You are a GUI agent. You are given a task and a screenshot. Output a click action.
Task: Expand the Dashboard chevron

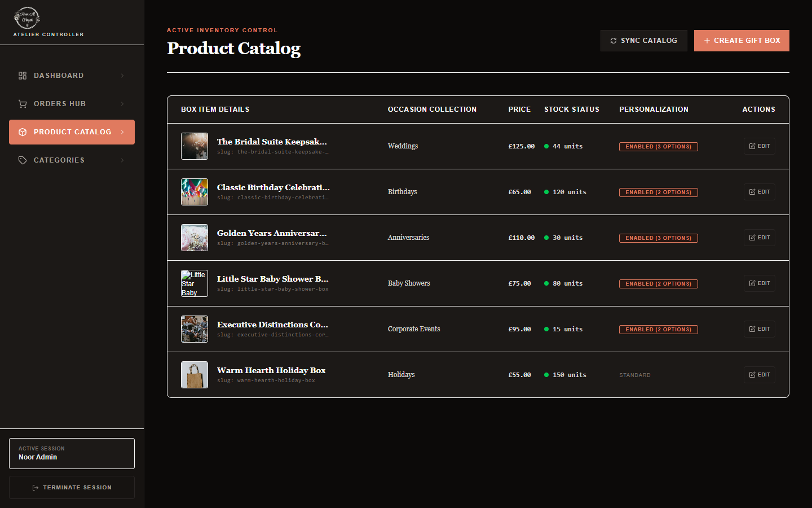click(122, 76)
